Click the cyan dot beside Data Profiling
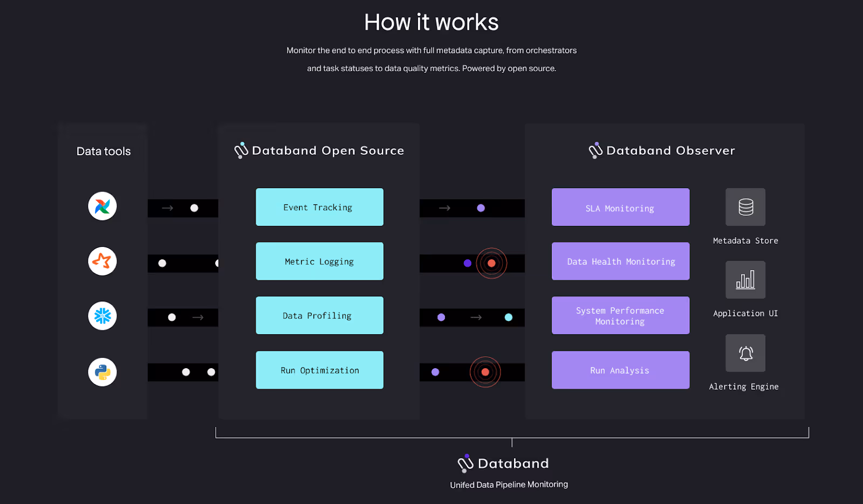This screenshot has height=504, width=863. (508, 317)
